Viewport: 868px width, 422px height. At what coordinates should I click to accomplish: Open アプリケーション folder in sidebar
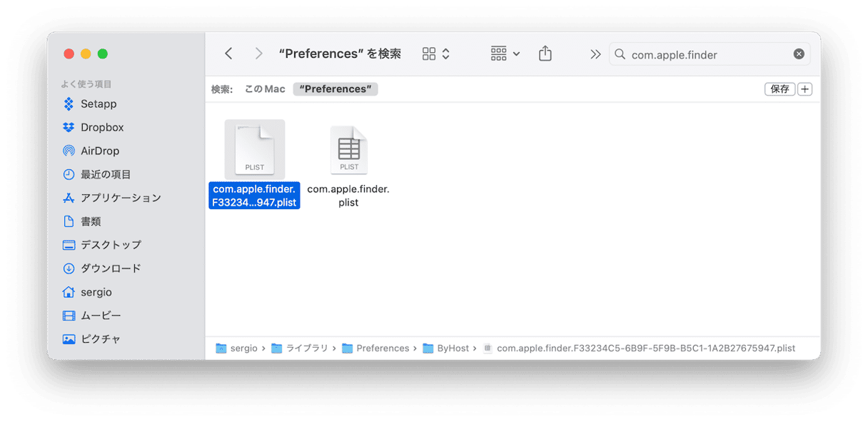point(121,198)
